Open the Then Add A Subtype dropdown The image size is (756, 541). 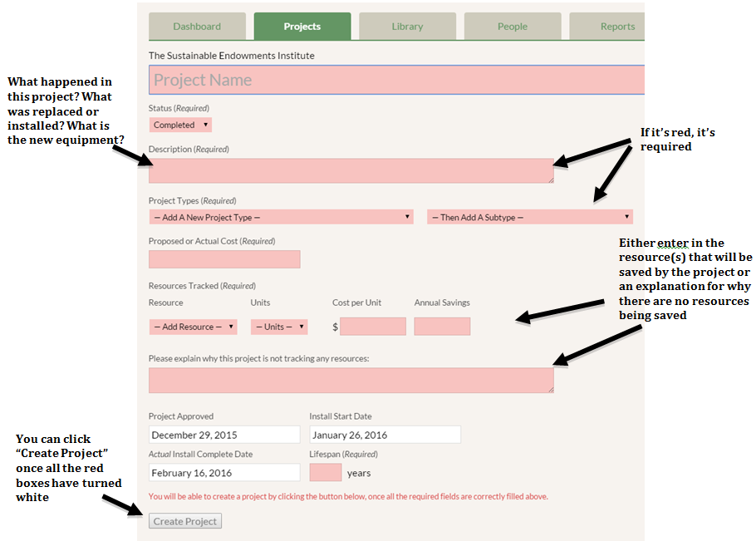pos(530,217)
